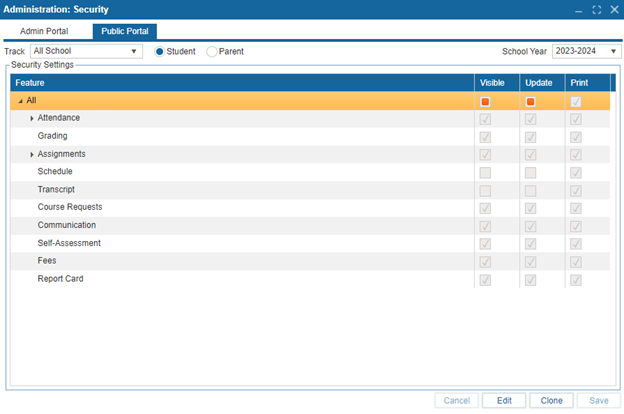Switch to the Admin Portal tab
Image resolution: width=624 pixels, height=414 pixels.
pyautogui.click(x=46, y=31)
